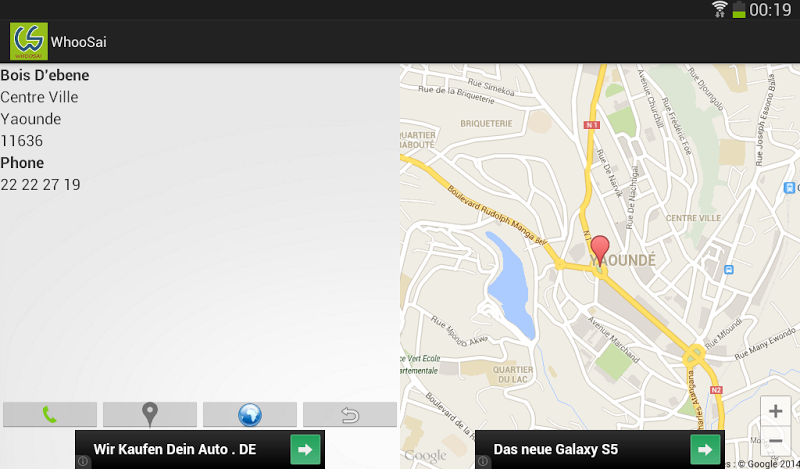
Task: Check the battery status icon
Action: 739,10
